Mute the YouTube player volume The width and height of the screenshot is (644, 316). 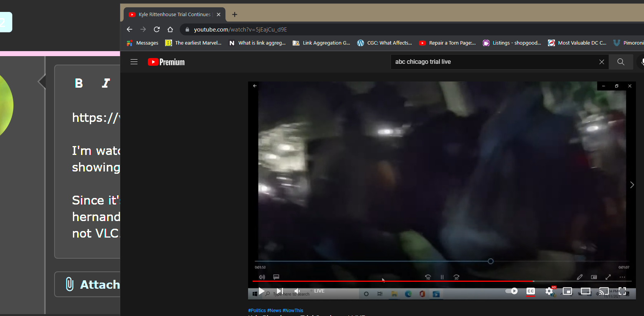[297, 291]
